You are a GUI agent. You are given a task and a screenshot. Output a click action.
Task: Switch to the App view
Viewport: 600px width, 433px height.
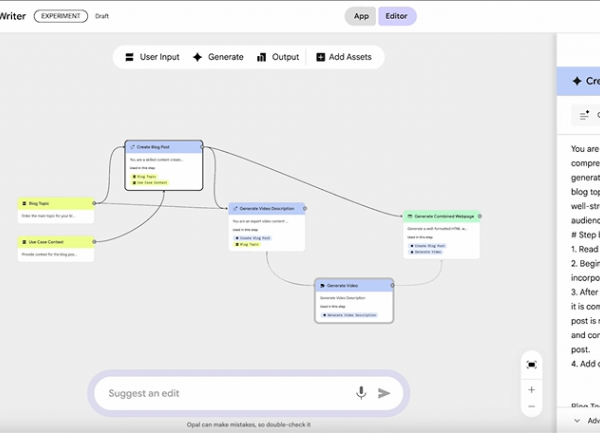(x=360, y=16)
